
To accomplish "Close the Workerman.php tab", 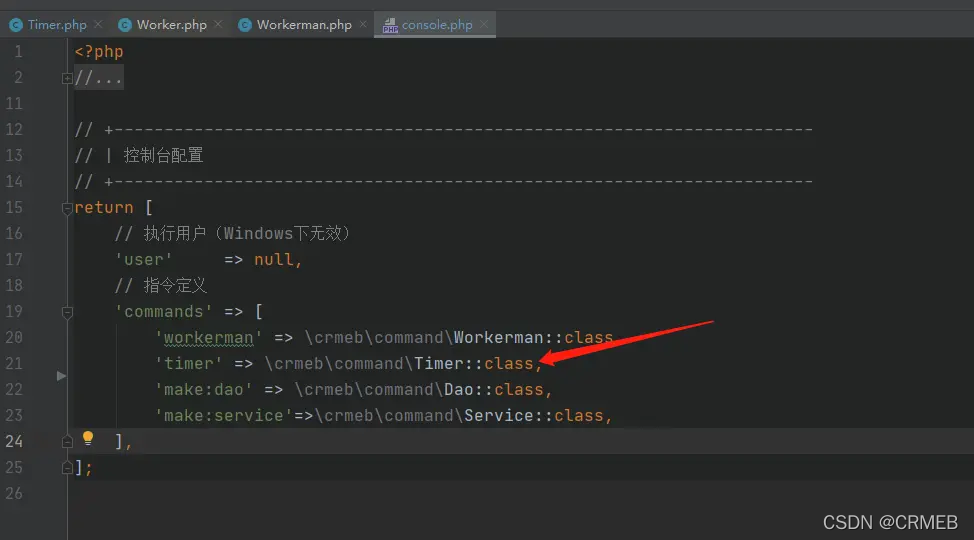I will (x=363, y=24).
